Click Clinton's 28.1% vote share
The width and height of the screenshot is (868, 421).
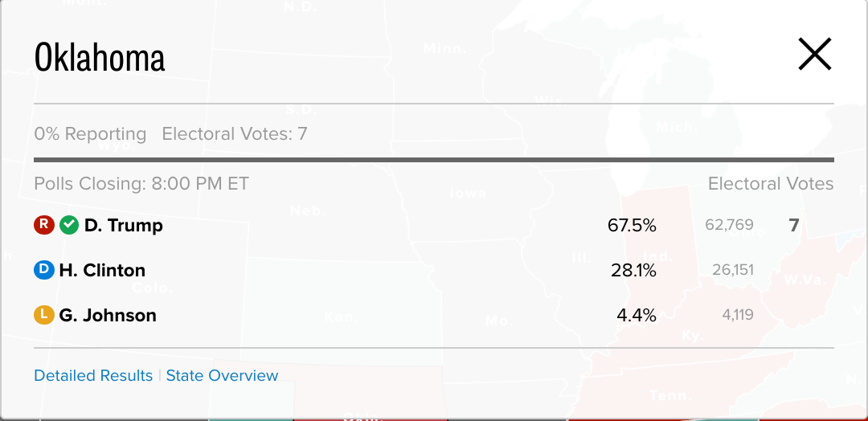(x=633, y=270)
